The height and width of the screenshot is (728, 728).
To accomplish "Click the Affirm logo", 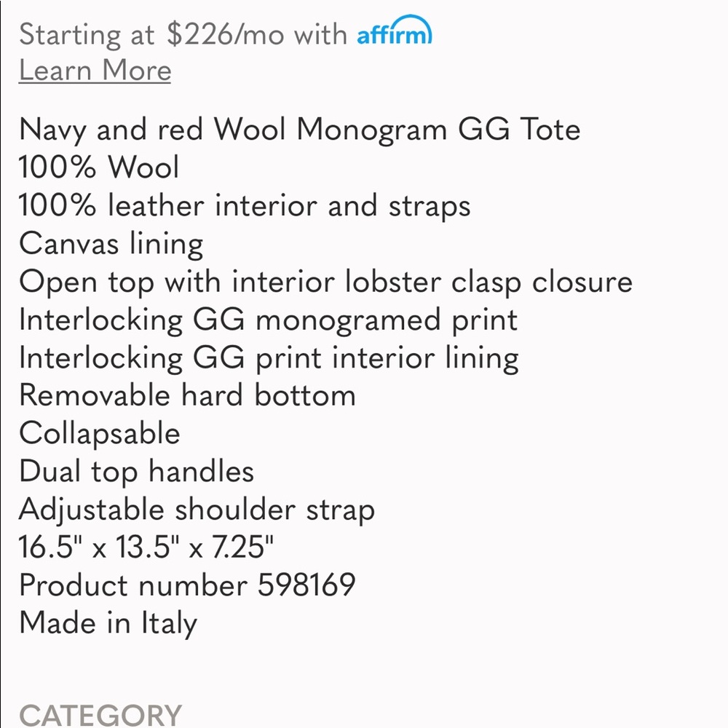I will coord(395,32).
